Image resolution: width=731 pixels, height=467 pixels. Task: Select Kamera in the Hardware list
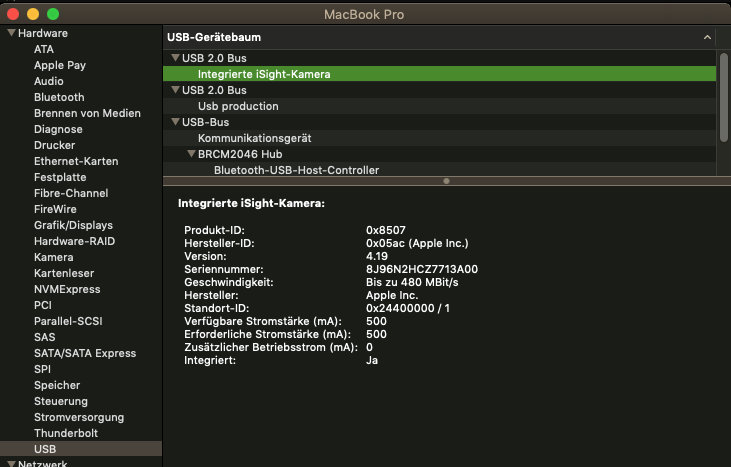pos(53,257)
